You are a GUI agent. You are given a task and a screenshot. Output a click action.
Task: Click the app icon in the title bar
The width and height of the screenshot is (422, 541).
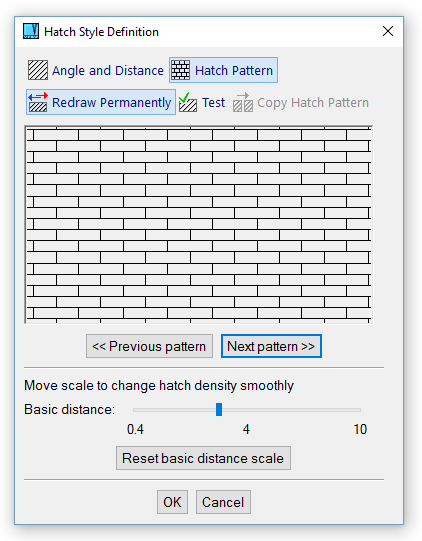tap(31, 31)
